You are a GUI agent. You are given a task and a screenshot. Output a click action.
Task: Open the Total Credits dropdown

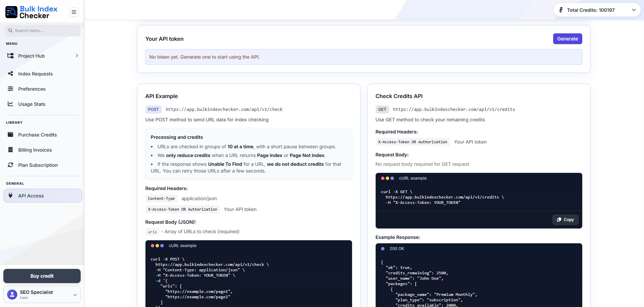coord(597,10)
